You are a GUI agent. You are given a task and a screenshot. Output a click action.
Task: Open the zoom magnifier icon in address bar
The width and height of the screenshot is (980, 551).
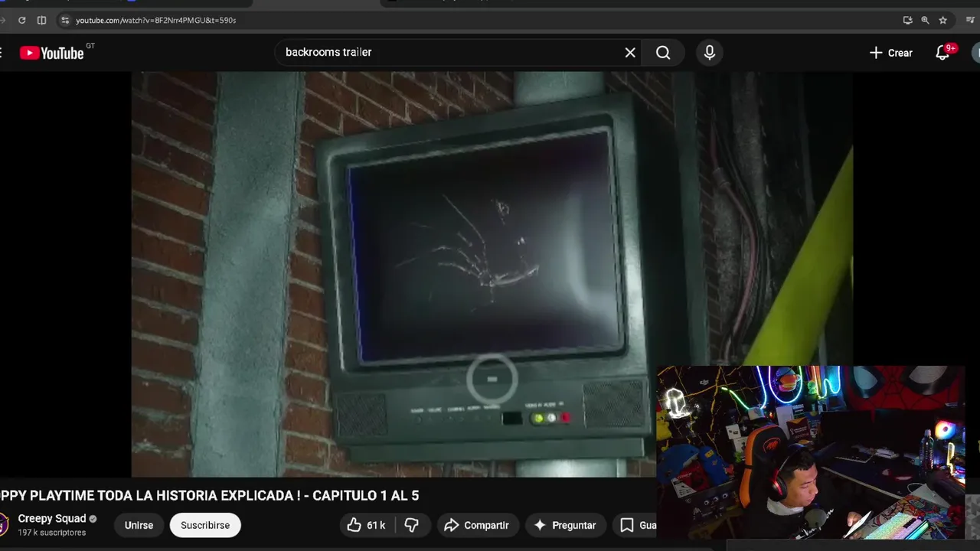click(x=925, y=20)
